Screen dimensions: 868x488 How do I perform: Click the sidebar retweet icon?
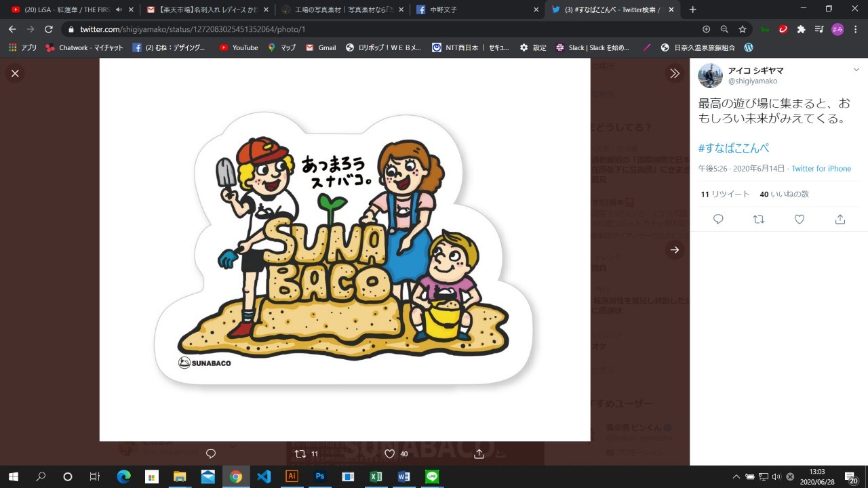pyautogui.click(x=759, y=219)
